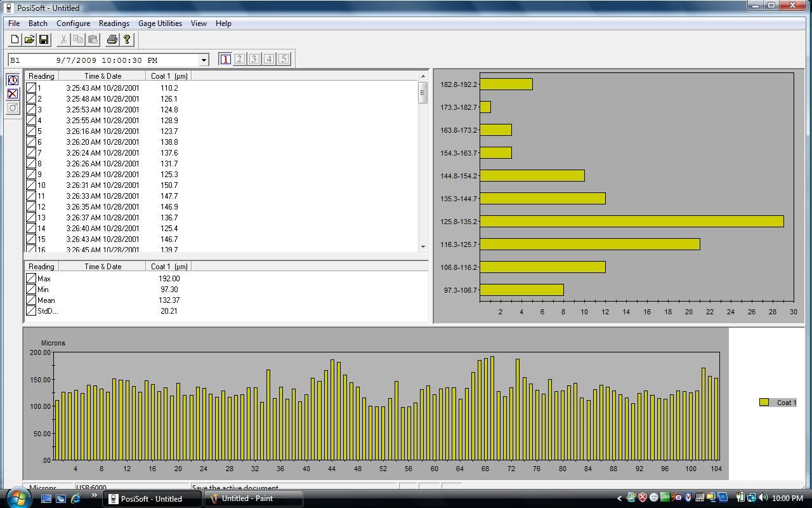Open the Configure menu

73,23
